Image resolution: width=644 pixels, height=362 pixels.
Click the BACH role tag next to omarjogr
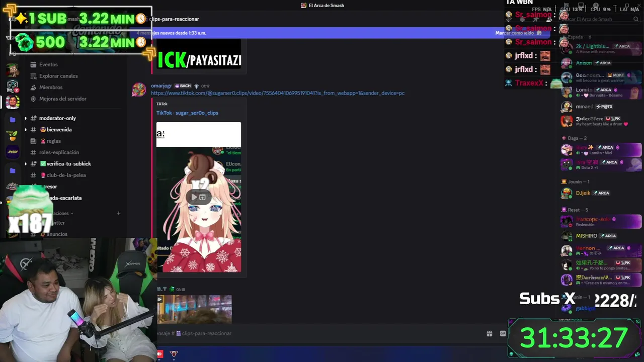click(x=183, y=86)
